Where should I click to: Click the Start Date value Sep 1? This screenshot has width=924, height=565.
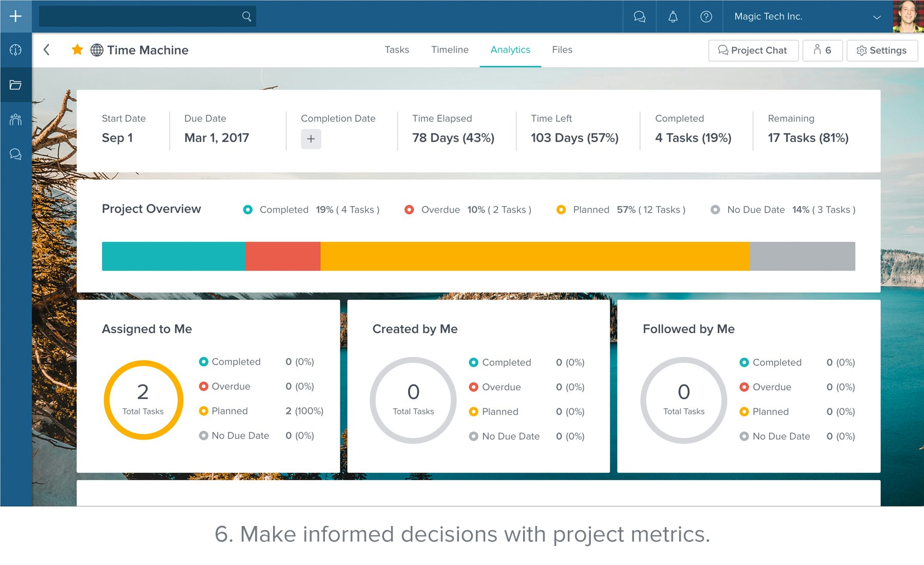[117, 138]
